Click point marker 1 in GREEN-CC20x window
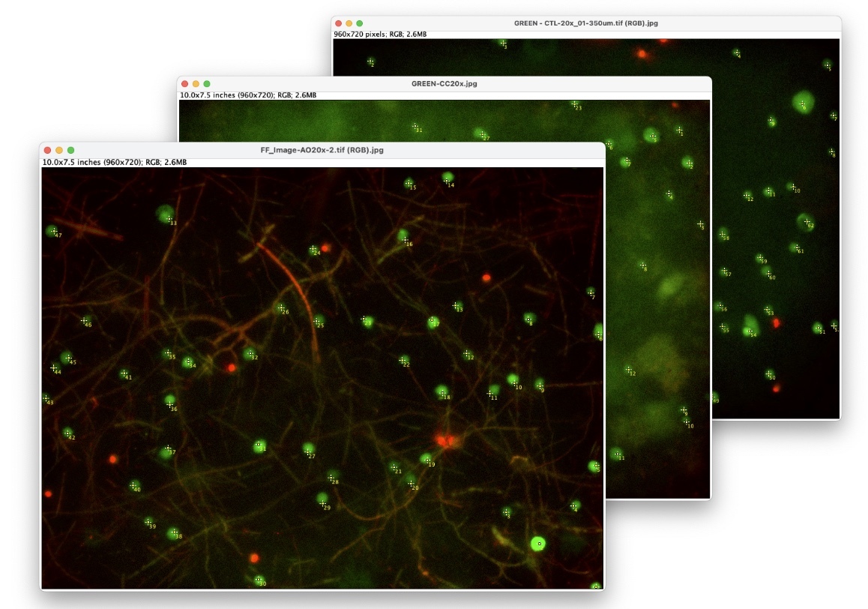 click(x=679, y=130)
